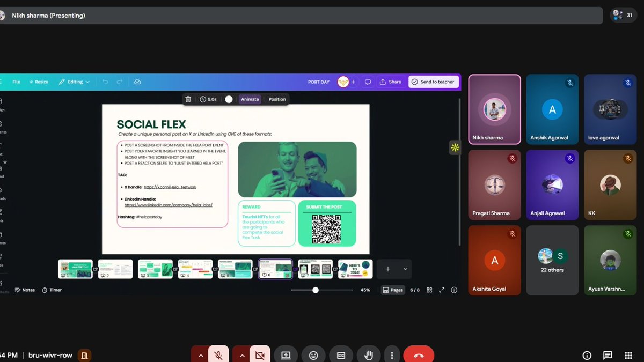
Task: Open the Timer tool
Action: tap(52, 290)
